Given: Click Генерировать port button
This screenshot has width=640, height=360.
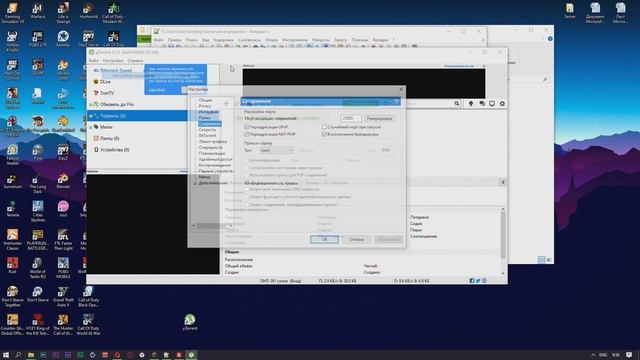Looking at the screenshot, I should point(379,118).
